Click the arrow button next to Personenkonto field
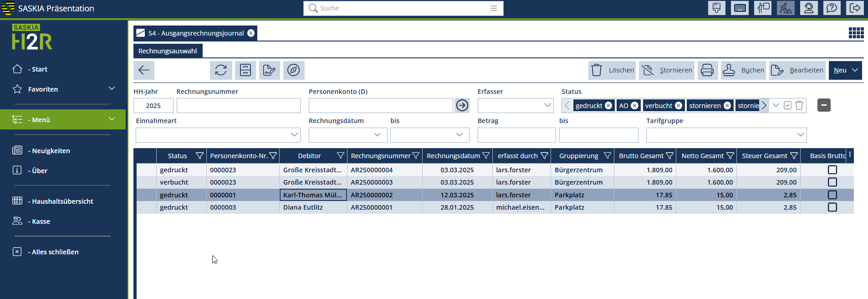Viewport: 868px width, 299px height. pyautogui.click(x=462, y=106)
